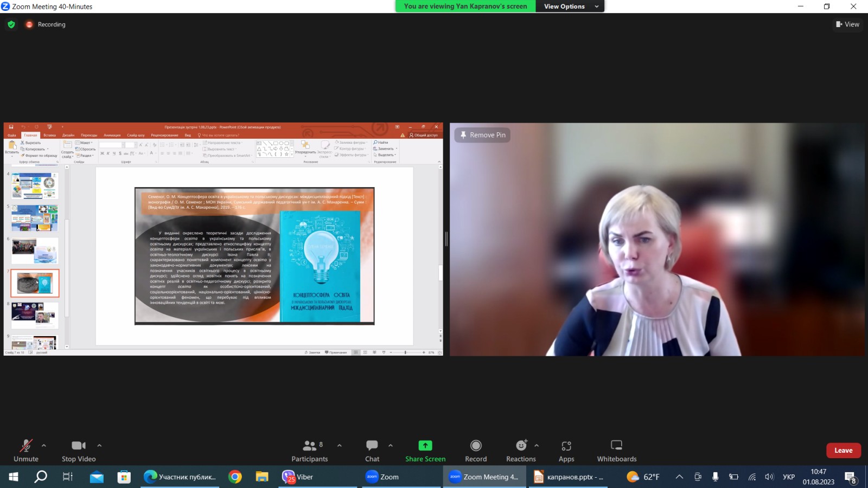Click the green Share Screen icon
This screenshot has width=868, height=488.
coord(425,446)
